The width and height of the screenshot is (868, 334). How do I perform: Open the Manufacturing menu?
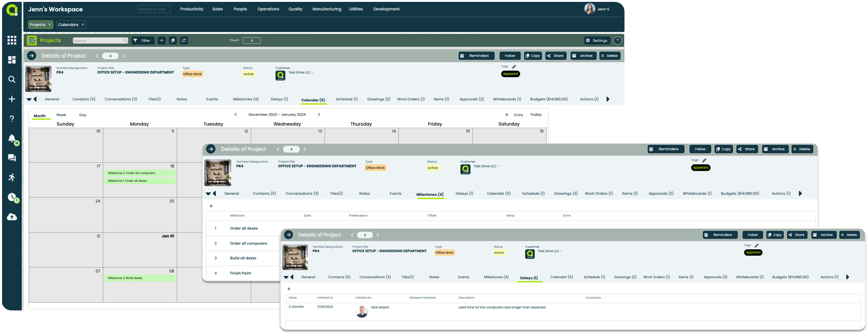coord(327,9)
